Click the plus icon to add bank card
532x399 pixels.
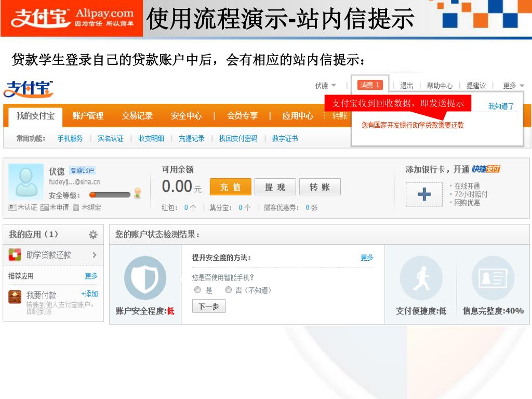(424, 194)
